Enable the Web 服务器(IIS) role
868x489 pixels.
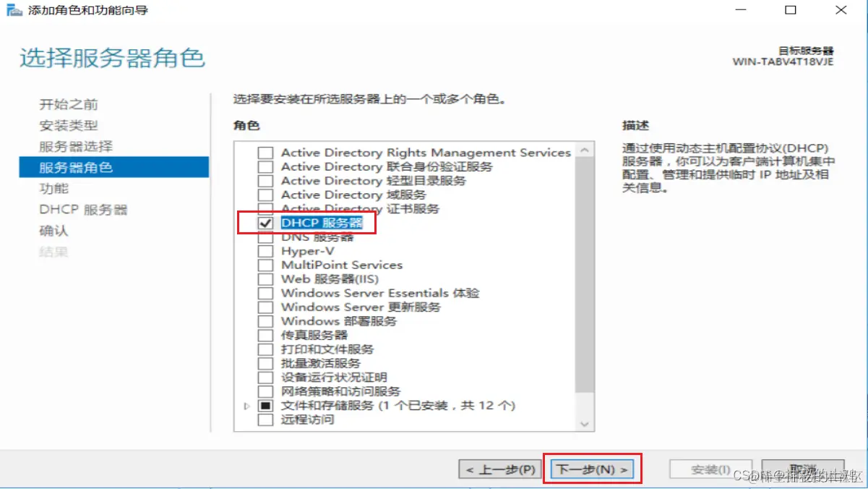tap(266, 279)
